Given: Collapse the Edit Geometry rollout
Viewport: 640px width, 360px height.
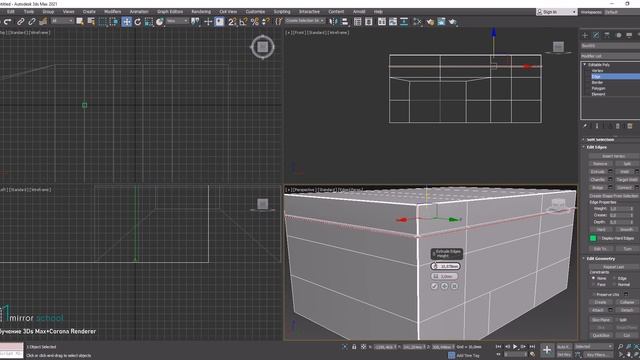Looking at the screenshot, I should point(600,259).
